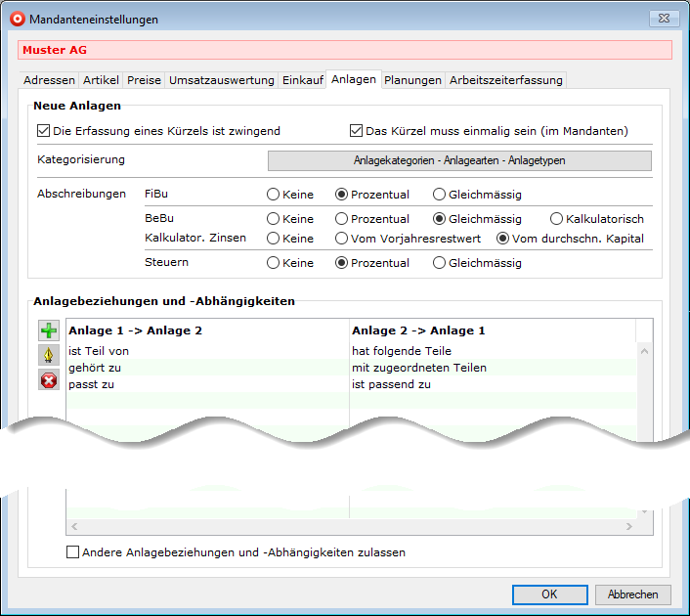Image resolution: width=690 pixels, height=616 pixels.
Task: Click the horizontal scrollbar right arrow
Action: point(628,527)
